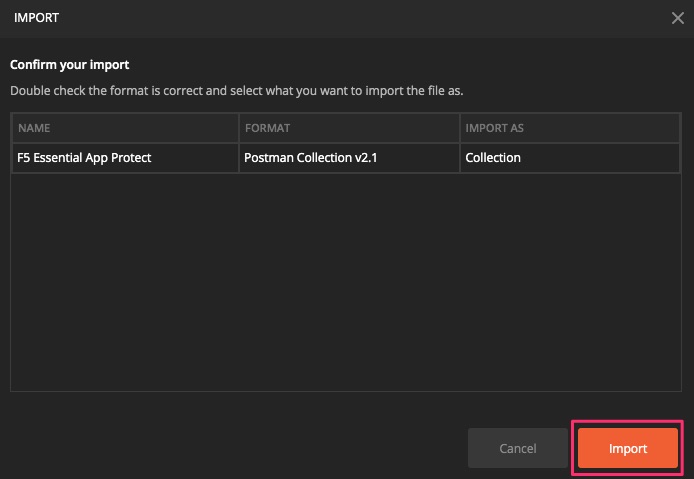Click the empty area below the import row
This screenshot has height=479, width=694.
[346, 282]
